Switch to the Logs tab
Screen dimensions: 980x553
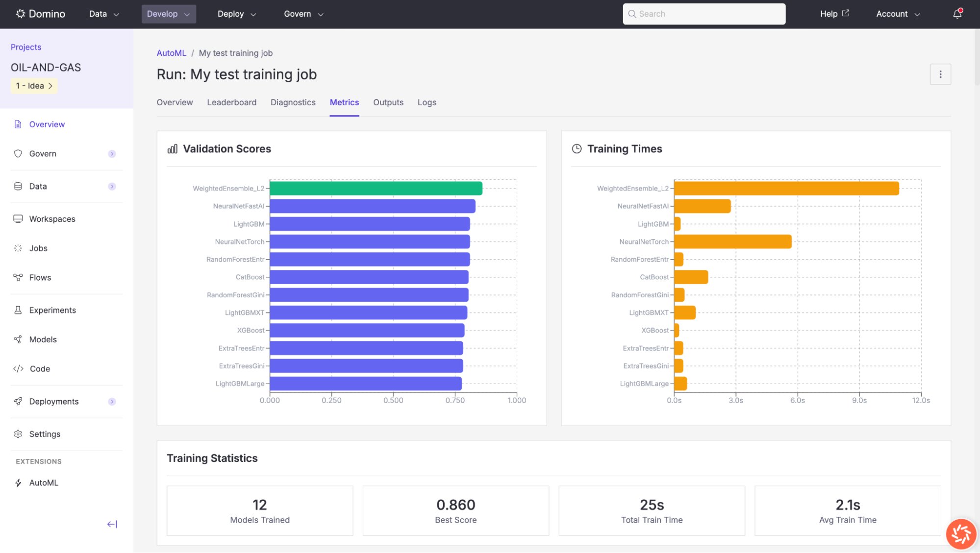click(x=427, y=102)
